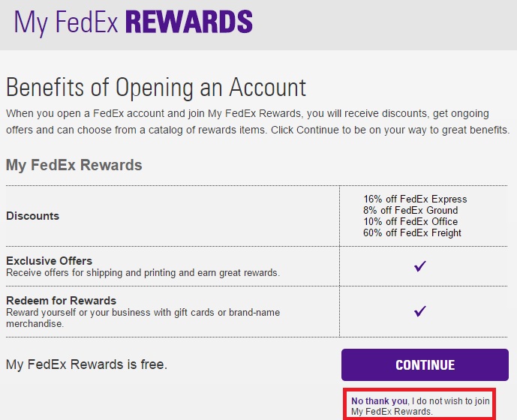
Task: Click the My FedEx Rewards subheading
Action: [x=74, y=165]
